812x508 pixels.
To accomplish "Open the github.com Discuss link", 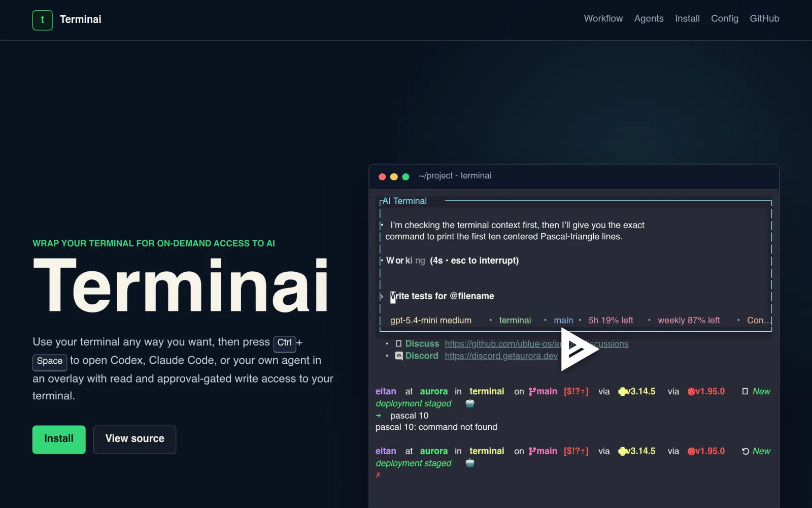I will [x=536, y=344].
